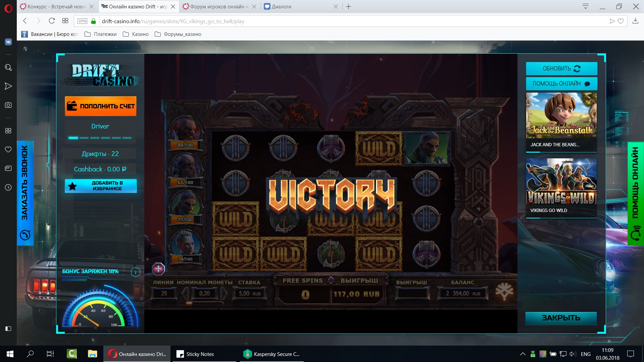Toggle the VPN badge in address bar

click(82, 21)
